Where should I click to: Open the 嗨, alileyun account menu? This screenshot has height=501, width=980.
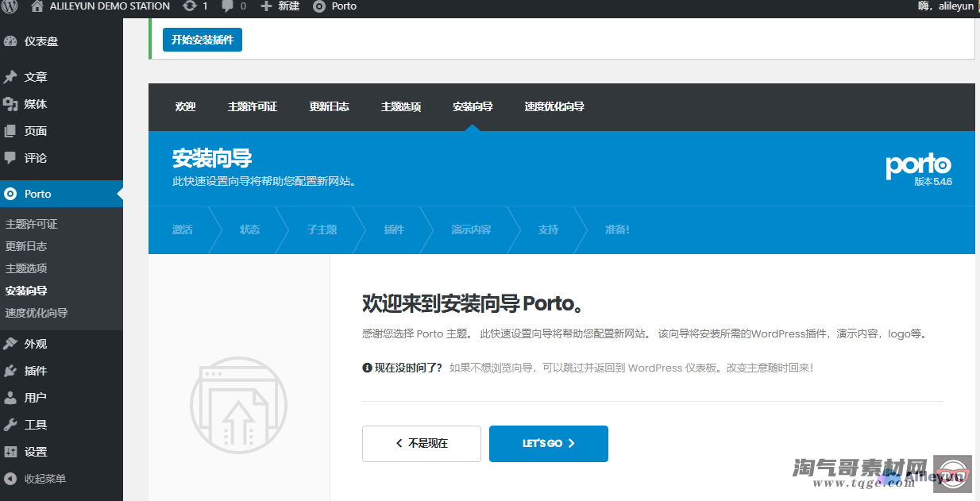point(945,6)
